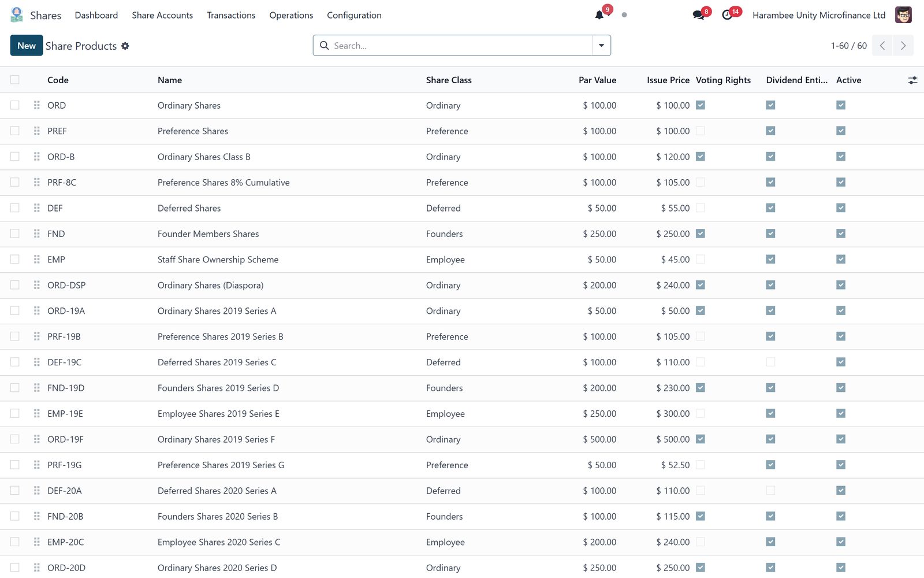Open the Share Accounts menu
Viewport: 924px width, 578px height.
pyautogui.click(x=162, y=15)
